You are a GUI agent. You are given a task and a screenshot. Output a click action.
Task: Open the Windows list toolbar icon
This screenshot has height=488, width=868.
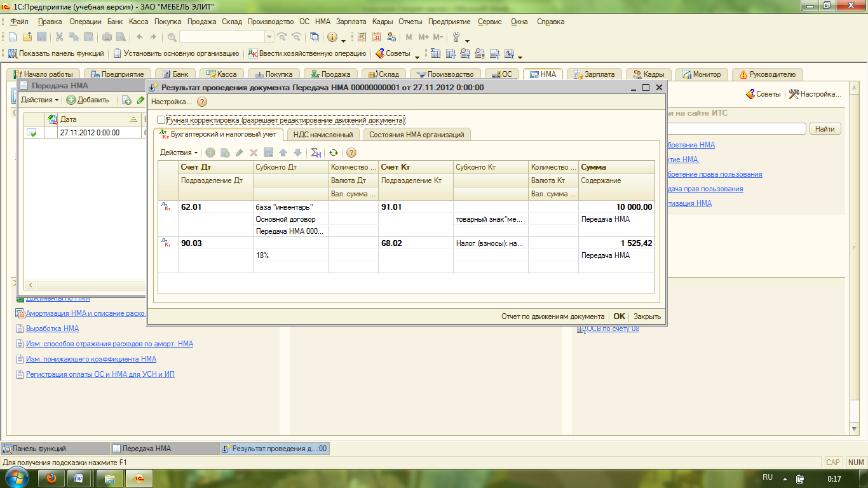314,37
